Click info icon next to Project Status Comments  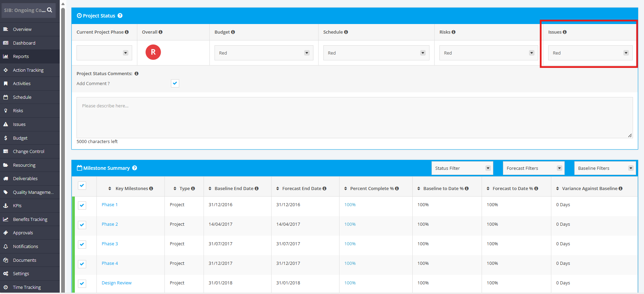pyautogui.click(x=136, y=73)
